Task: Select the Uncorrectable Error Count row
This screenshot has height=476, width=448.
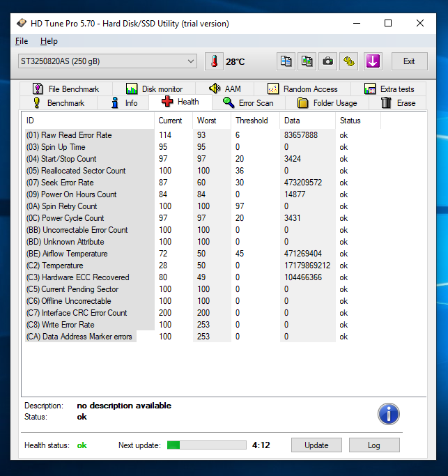Action: pyautogui.click(x=203, y=230)
